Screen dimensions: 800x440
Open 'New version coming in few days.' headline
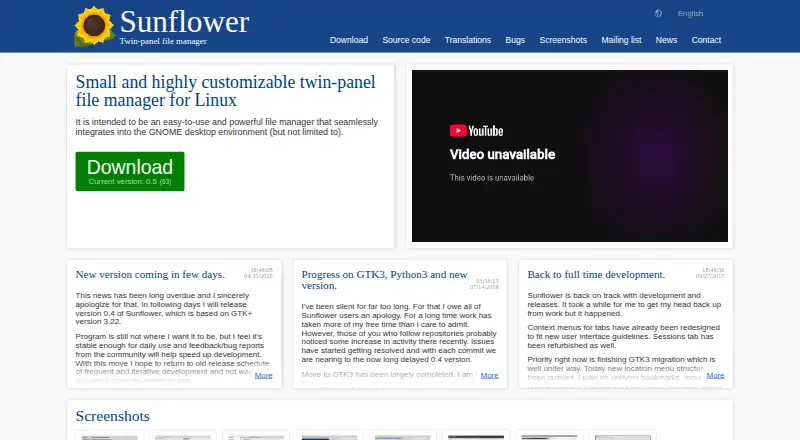point(150,275)
